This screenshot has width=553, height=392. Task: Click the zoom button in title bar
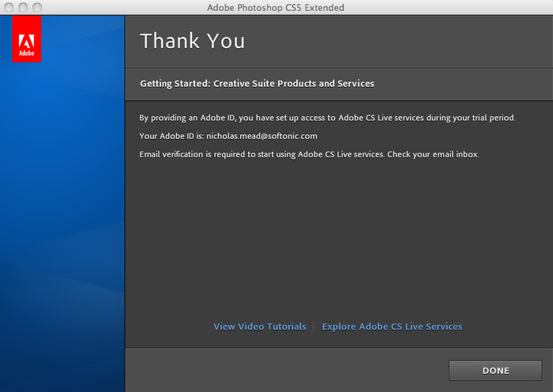pos(37,7)
